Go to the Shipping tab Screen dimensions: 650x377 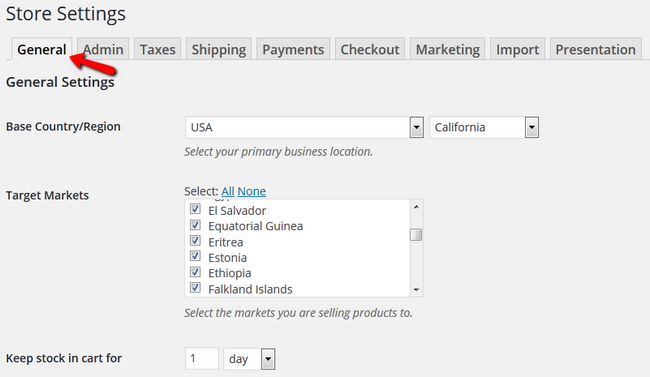click(218, 49)
